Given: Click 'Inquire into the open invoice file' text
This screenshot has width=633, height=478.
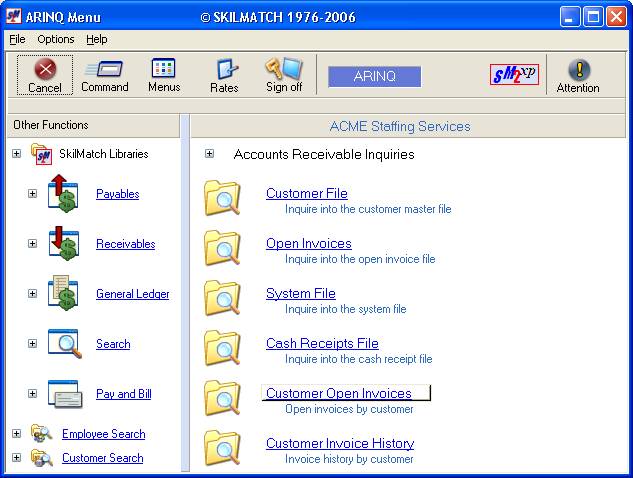Looking at the screenshot, I should click(x=360, y=259).
